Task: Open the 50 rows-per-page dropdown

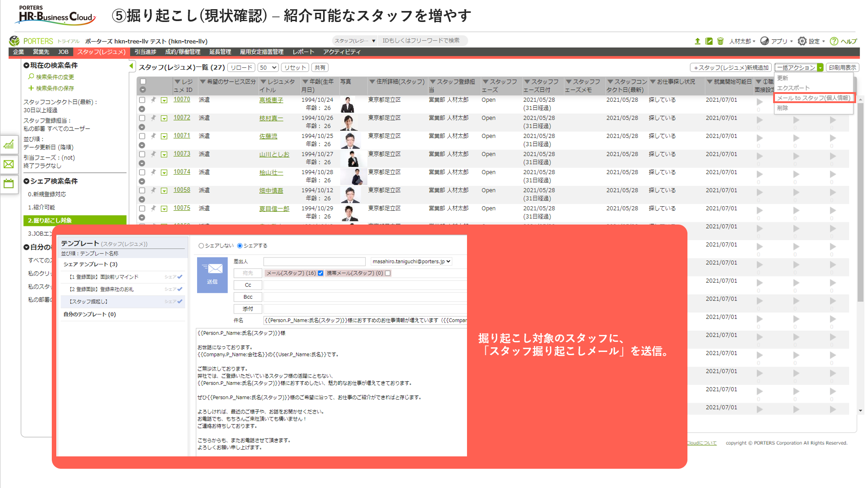Action: click(268, 67)
